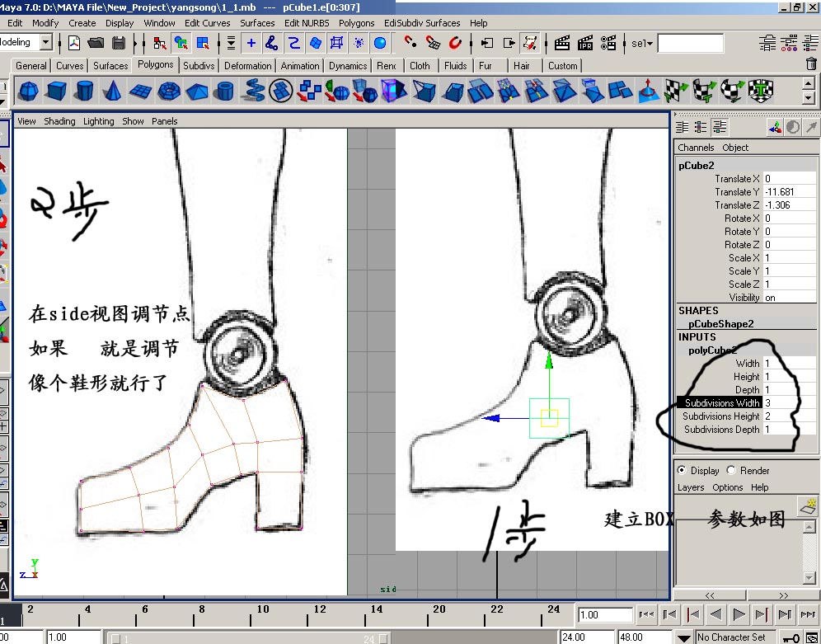Screen dimensions: 821x644
Task: Create a polygon cube from the shelf
Action: point(55,91)
